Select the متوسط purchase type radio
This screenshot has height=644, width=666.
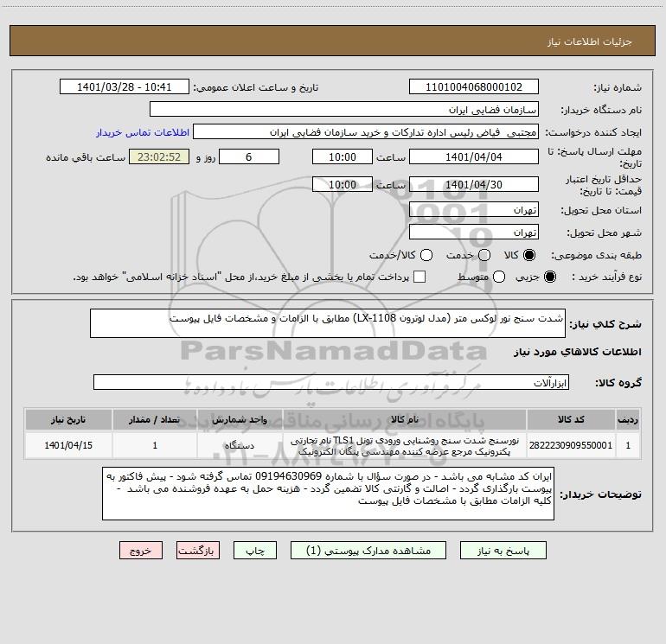[499, 277]
